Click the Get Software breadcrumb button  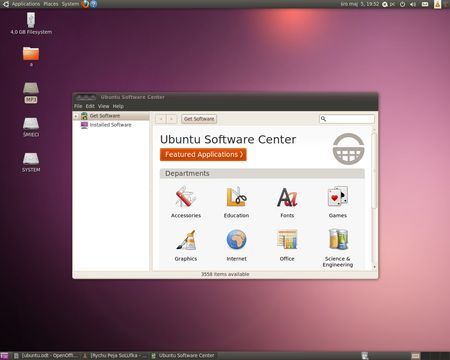[x=199, y=119]
